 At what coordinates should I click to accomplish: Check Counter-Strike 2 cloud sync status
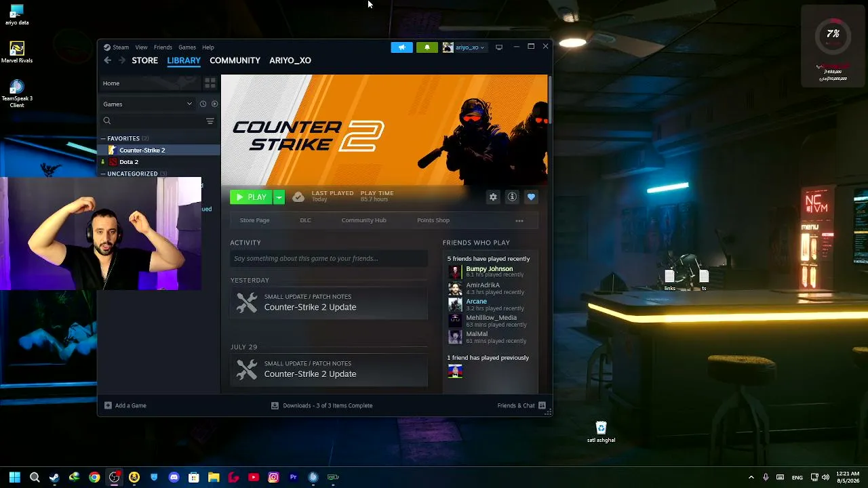[298, 197]
